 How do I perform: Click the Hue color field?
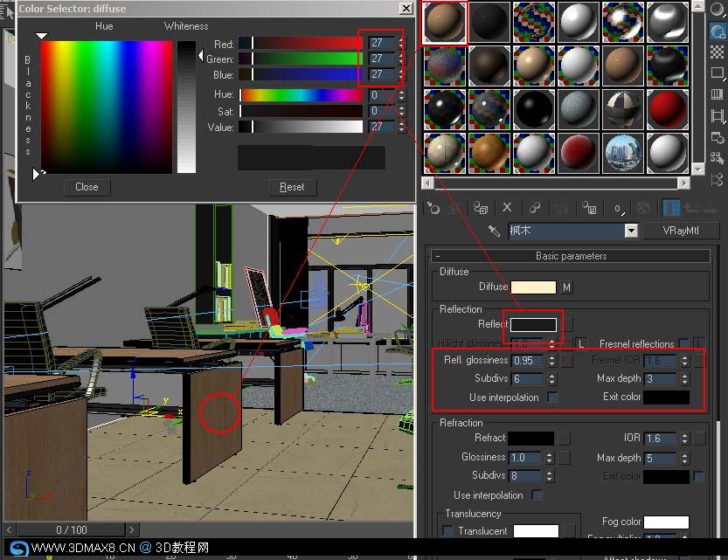pos(107,107)
